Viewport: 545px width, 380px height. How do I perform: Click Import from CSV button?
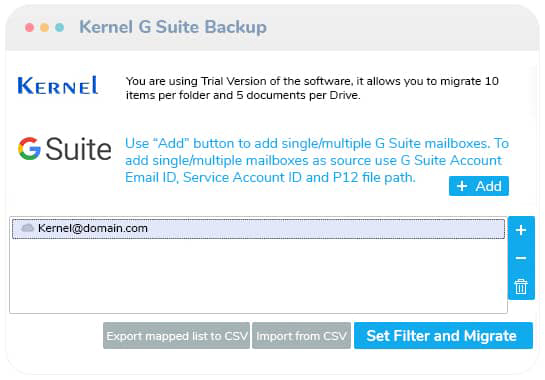(x=301, y=335)
